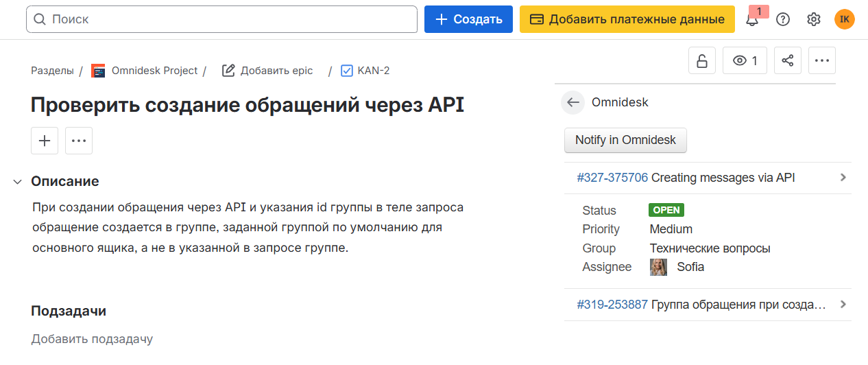Expand the Группа обращения ticket chevron
The height and width of the screenshot is (365, 868).
843,304
